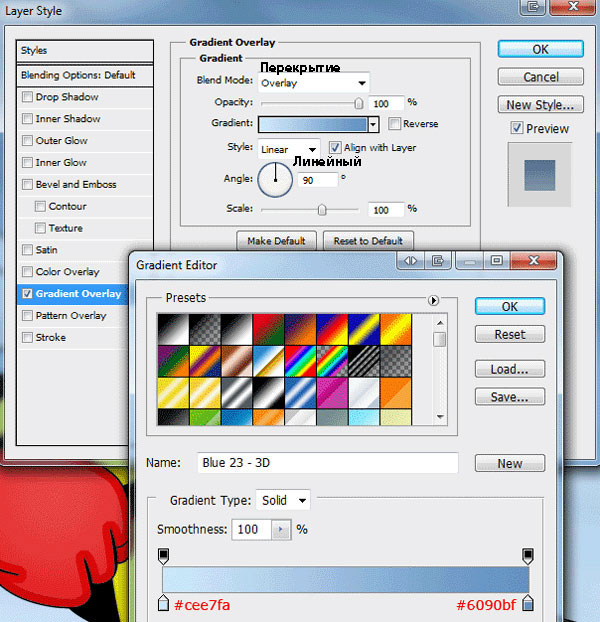Click the Gradient Editor restore-down icon
The height and width of the screenshot is (622, 600).
coord(496,261)
